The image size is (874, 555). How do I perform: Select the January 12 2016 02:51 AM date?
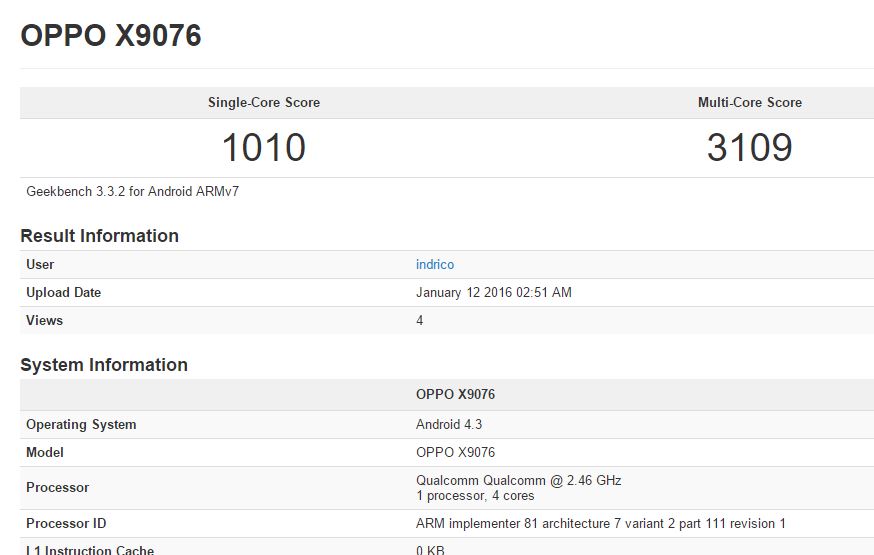(x=494, y=293)
